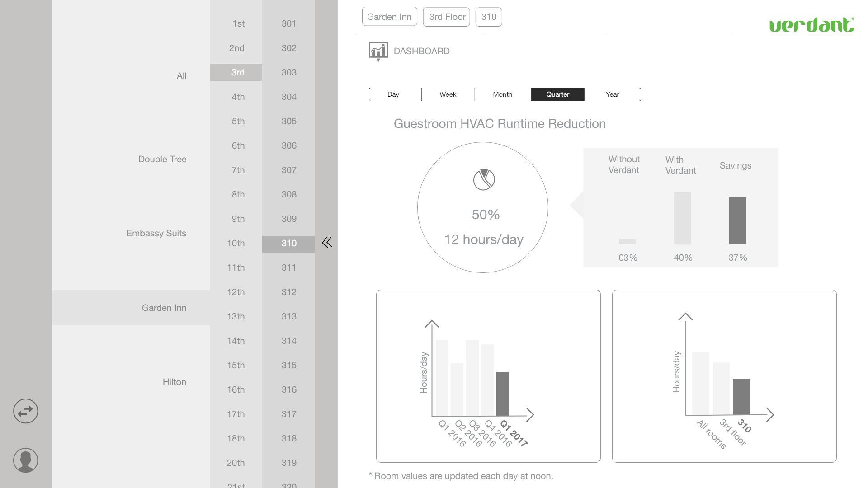Click the Q1 2017 bar in chart
This screenshot has width=868, height=488.
click(502, 394)
